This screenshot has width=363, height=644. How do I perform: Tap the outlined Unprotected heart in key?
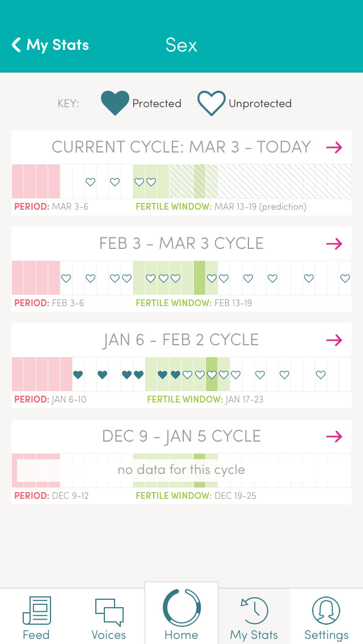point(211,103)
